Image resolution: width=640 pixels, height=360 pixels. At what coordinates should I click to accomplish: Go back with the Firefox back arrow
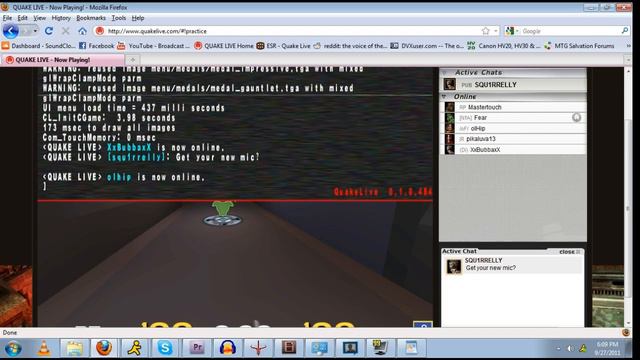11,31
